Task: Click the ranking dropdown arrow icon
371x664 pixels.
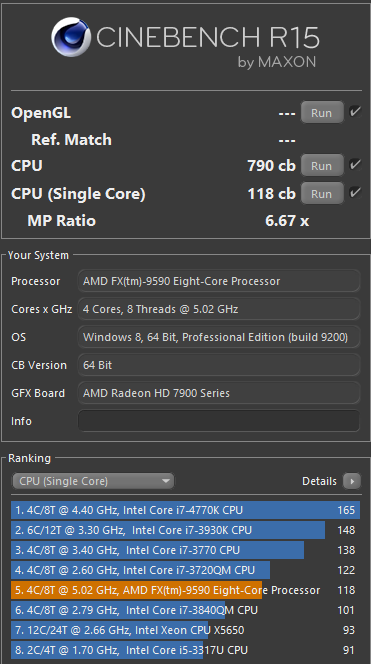Action: (166, 481)
